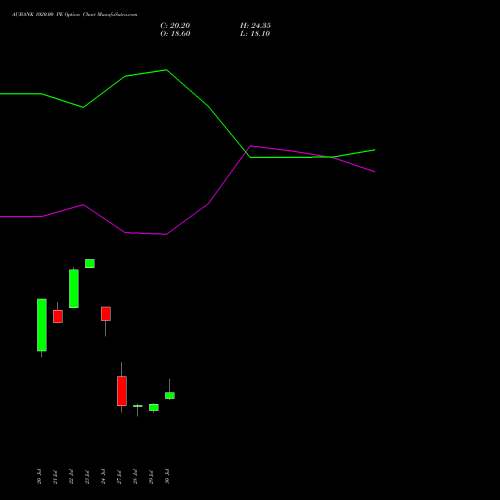The height and width of the screenshot is (500, 500).
Task: Select the open value O: 18.60
Action: [175, 34]
